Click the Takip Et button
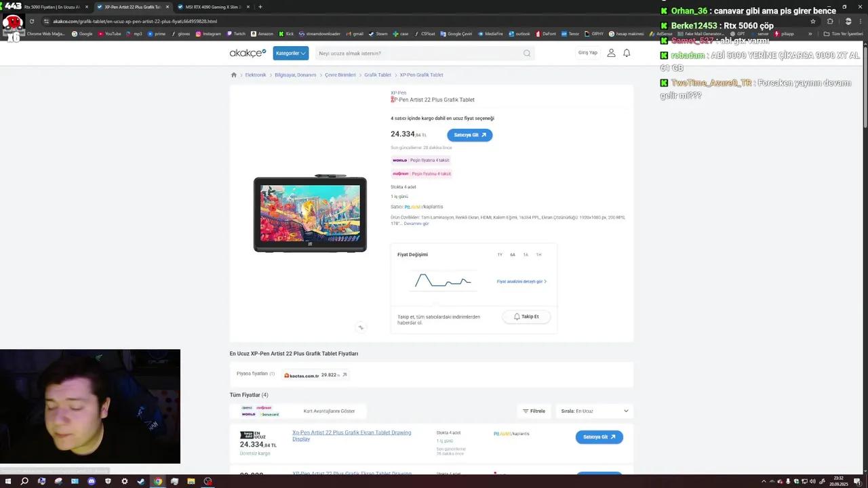Image resolution: width=868 pixels, height=488 pixels. point(526,317)
